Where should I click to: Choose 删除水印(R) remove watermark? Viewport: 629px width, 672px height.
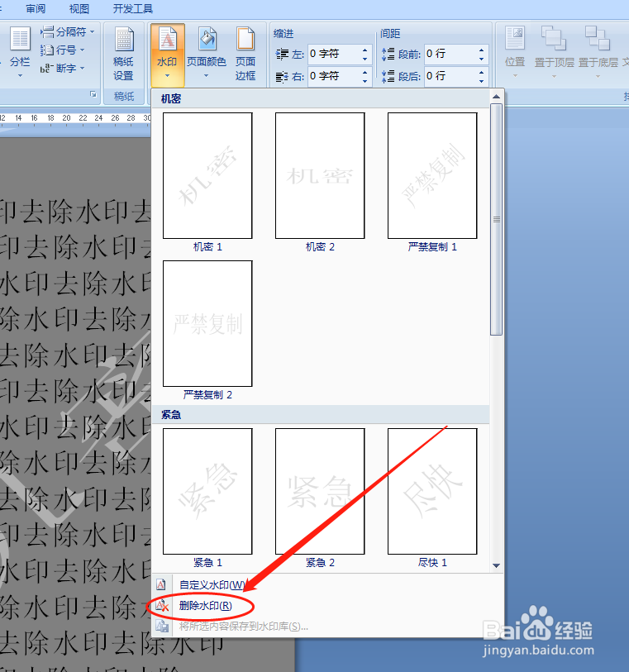(328, 606)
